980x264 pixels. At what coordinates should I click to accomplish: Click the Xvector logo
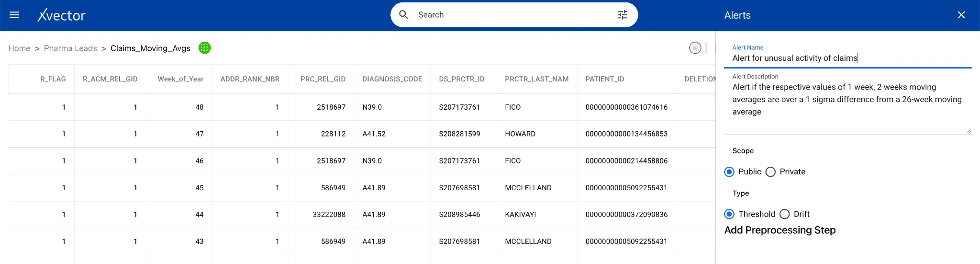62,15
